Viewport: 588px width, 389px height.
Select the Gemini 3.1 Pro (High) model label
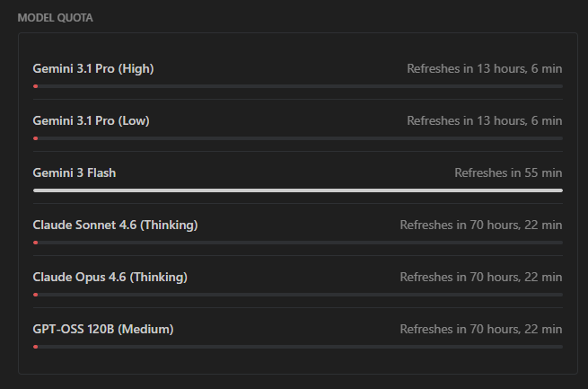coord(93,68)
